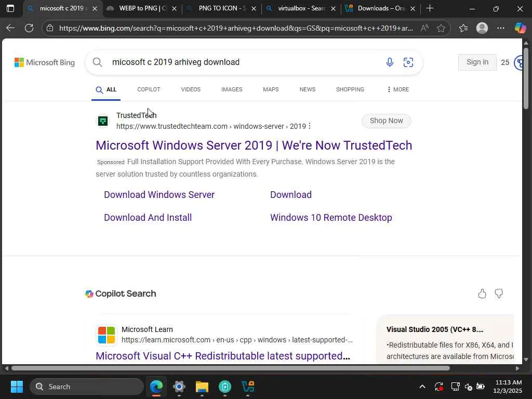Go back with the browser back arrow
The image size is (532, 399).
coord(10,28)
